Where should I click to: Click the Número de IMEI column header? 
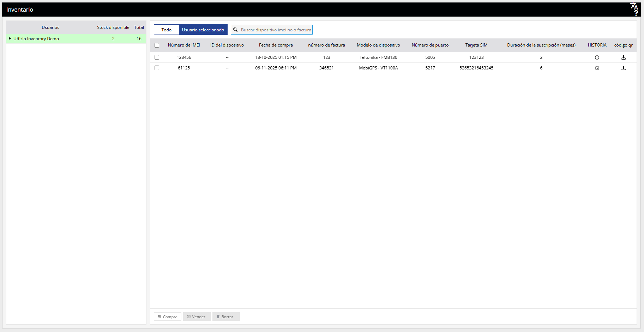(x=184, y=45)
